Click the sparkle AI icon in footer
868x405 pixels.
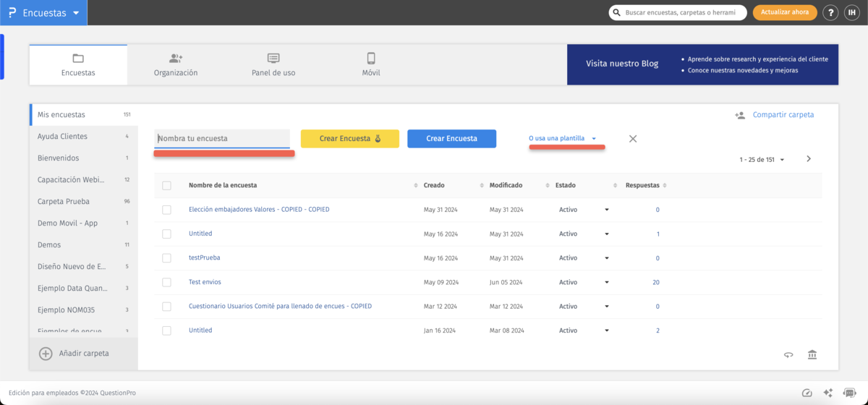tap(828, 393)
